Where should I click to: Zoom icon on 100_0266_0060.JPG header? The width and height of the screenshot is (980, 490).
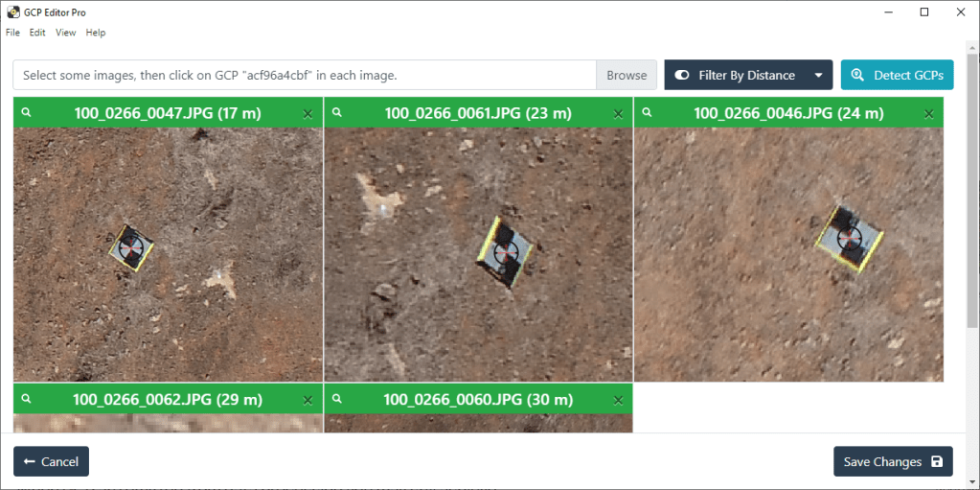[337, 399]
